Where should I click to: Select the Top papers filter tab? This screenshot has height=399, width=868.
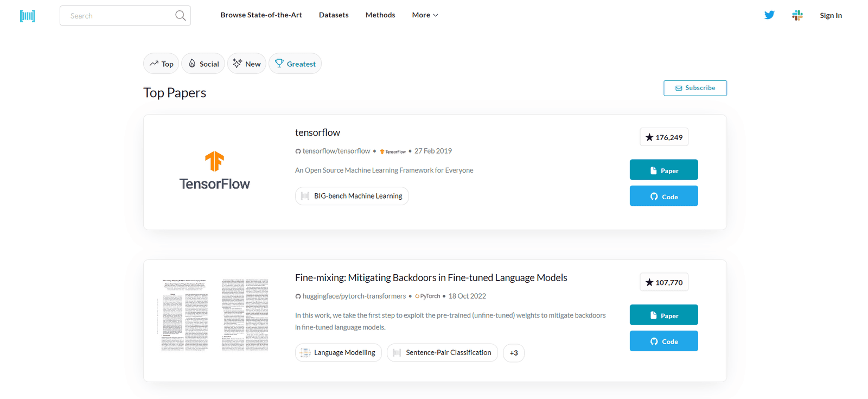pos(161,64)
